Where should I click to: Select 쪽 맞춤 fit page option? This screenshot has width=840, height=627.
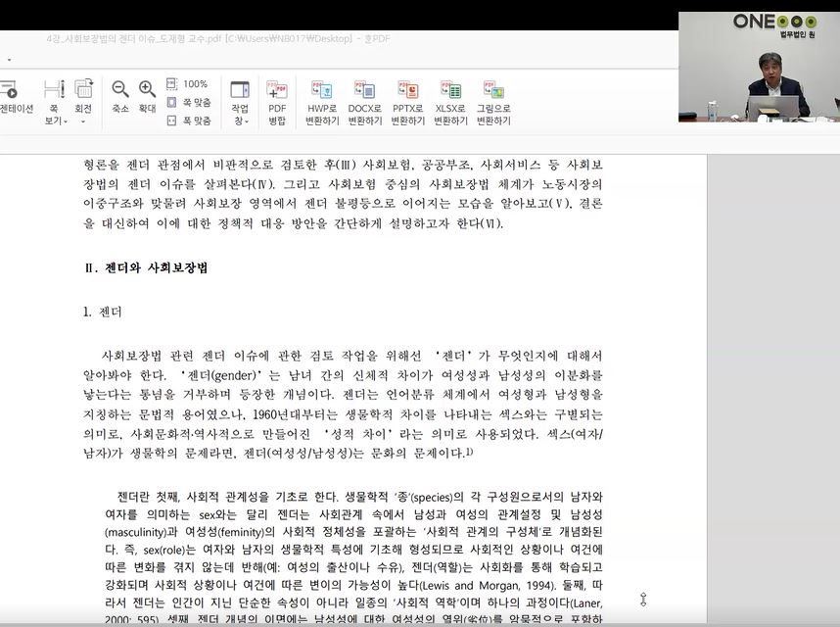coord(188,102)
